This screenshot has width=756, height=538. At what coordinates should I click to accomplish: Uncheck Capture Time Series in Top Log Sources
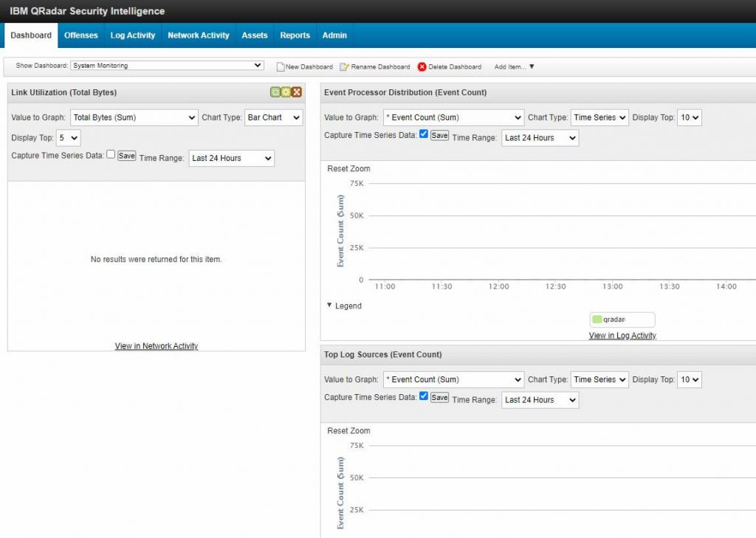pos(423,396)
